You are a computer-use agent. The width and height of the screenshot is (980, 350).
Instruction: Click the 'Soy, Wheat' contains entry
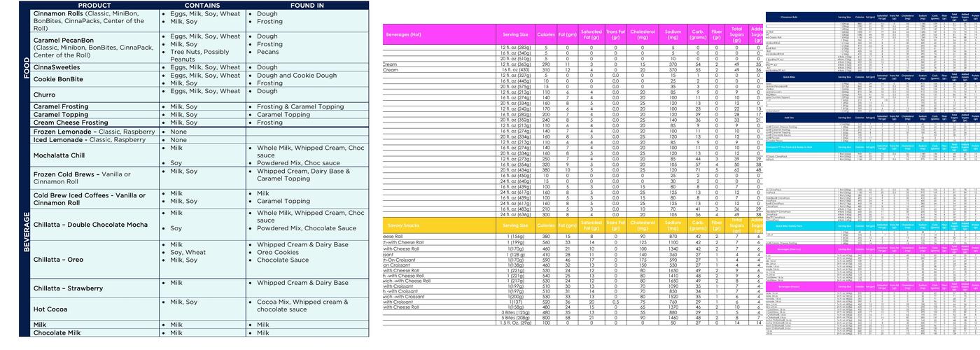click(x=188, y=252)
